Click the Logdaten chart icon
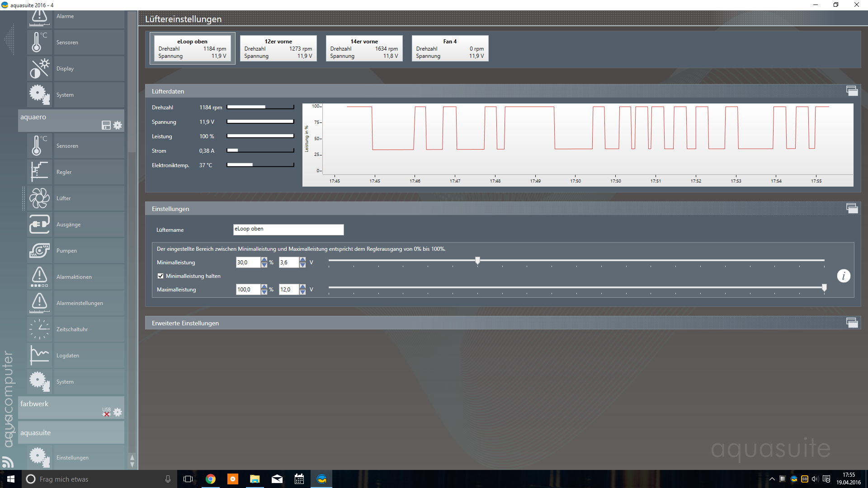 click(x=39, y=356)
